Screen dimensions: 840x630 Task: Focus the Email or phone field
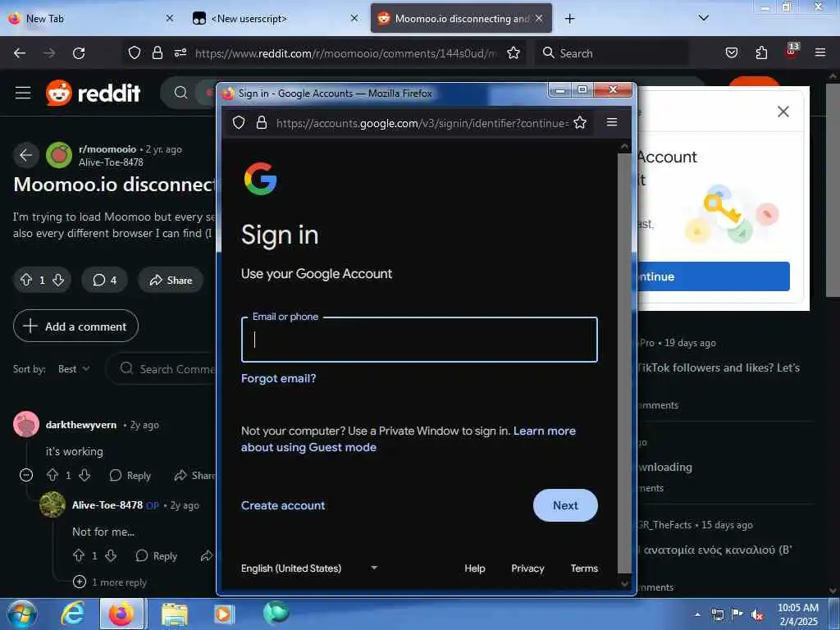pyautogui.click(x=419, y=340)
